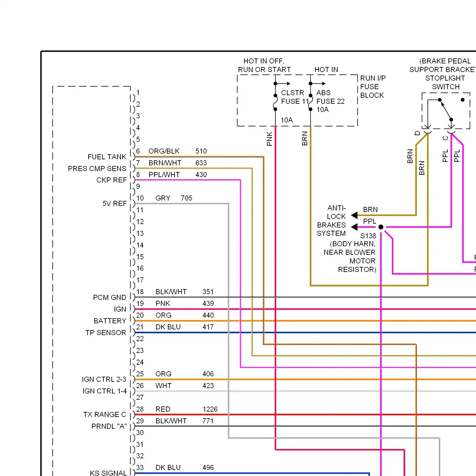Select circuit number 510
Viewport: 476px width, 476px height.
pyautogui.click(x=201, y=151)
